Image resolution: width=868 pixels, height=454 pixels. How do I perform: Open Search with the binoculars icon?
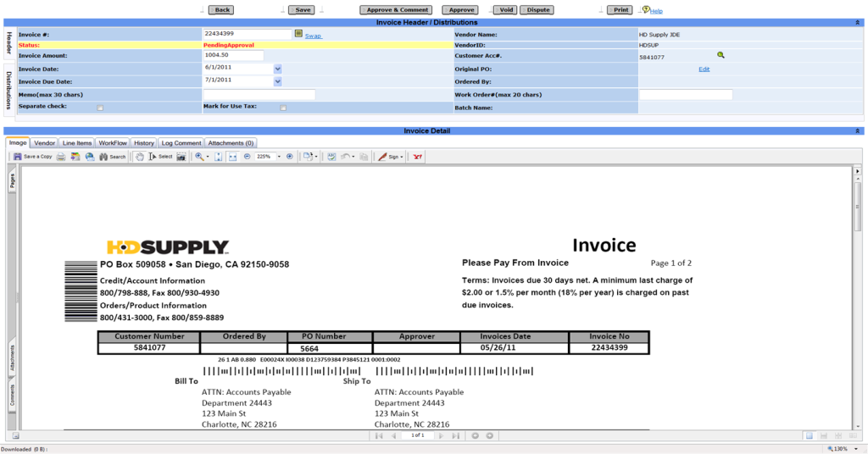point(113,157)
